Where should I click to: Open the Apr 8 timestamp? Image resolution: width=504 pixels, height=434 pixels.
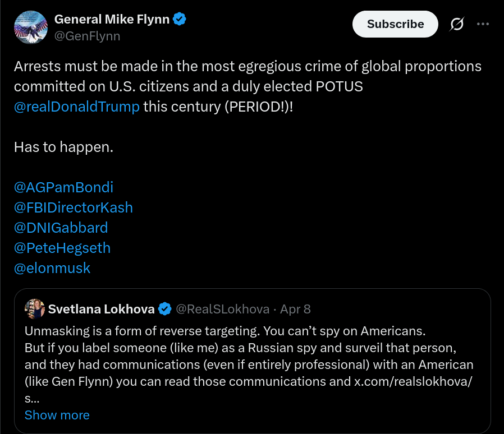tap(295, 309)
